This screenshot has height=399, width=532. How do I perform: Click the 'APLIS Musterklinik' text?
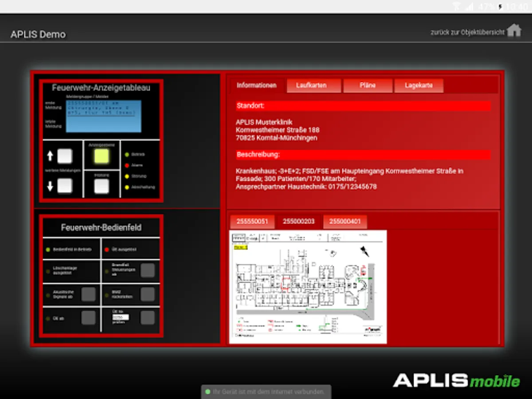click(264, 122)
